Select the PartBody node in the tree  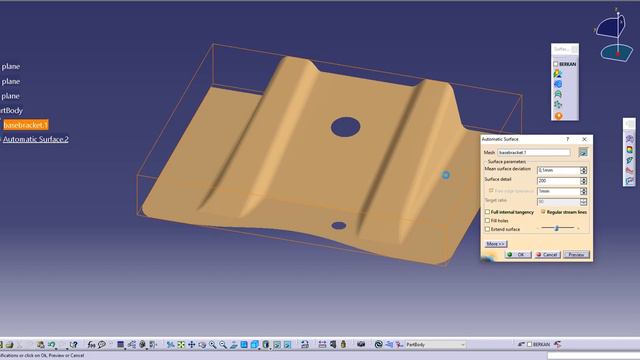click(11, 110)
